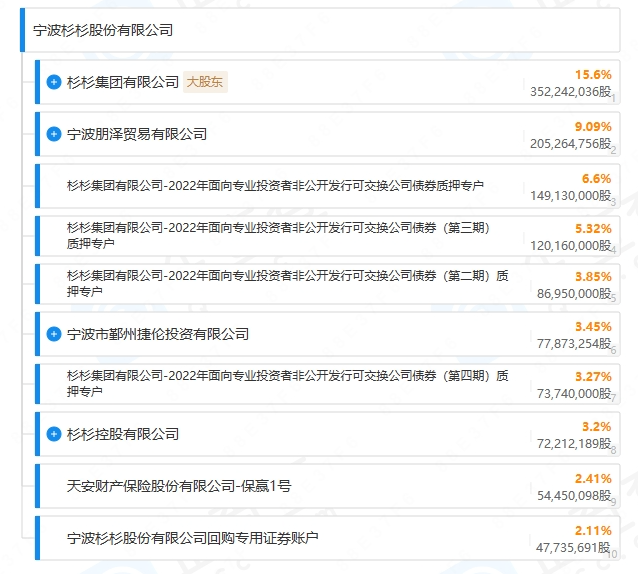Click the 大股东 tag badge
Screen dimensions: 638x574
(x=205, y=82)
